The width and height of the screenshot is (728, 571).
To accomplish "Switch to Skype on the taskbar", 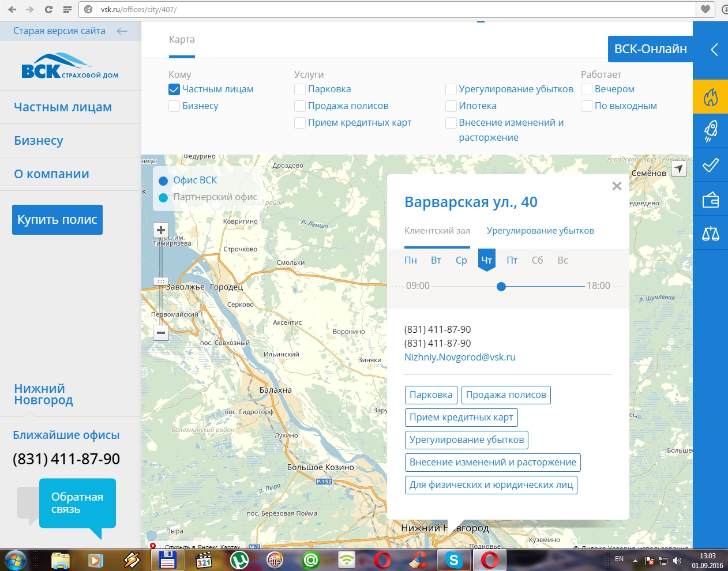I will tap(454, 560).
